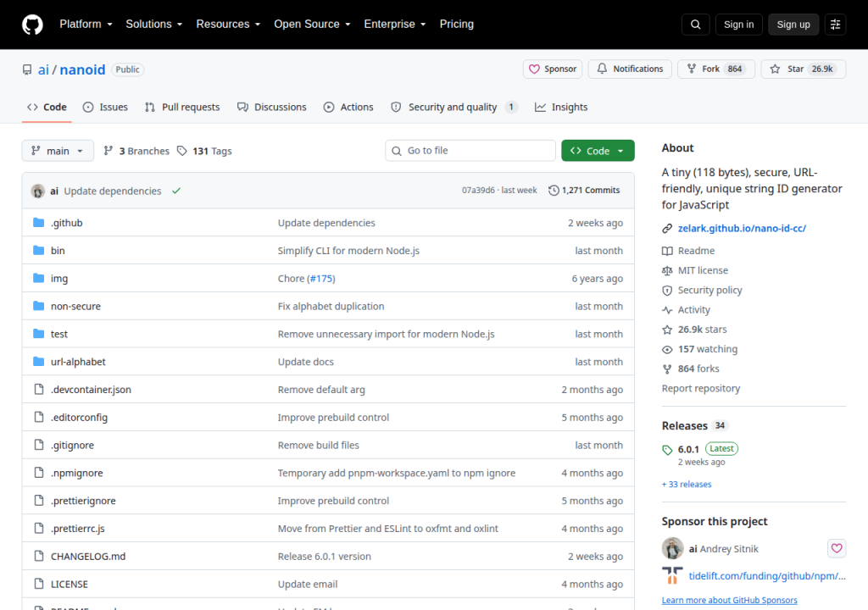Open the #175 issue link in img row
The height and width of the screenshot is (610, 868).
coord(321,279)
